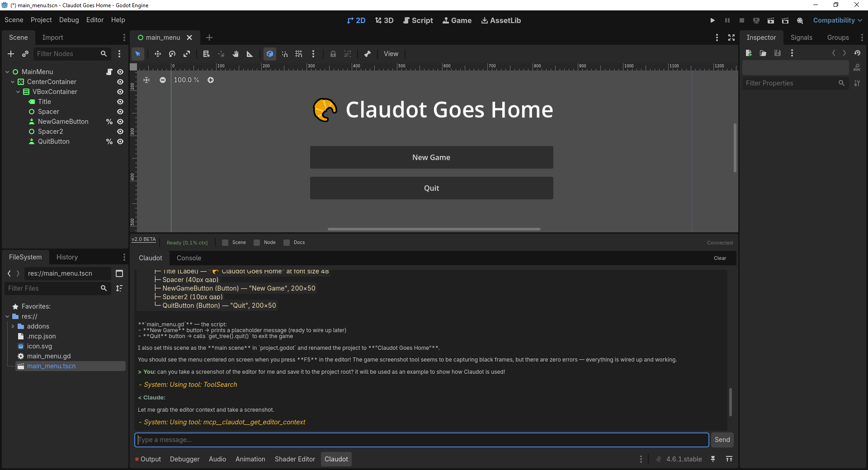Click the Run Project play button
This screenshot has height=470, width=868.
pyautogui.click(x=712, y=20)
